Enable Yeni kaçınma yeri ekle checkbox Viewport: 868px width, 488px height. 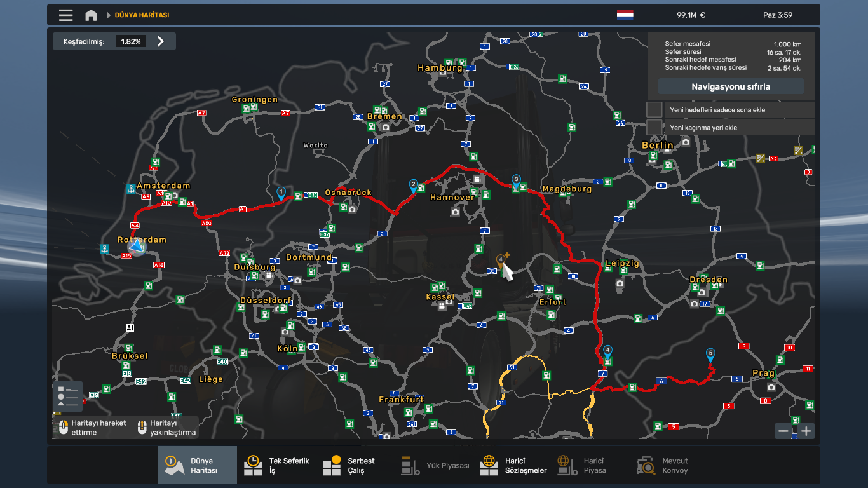[654, 127]
